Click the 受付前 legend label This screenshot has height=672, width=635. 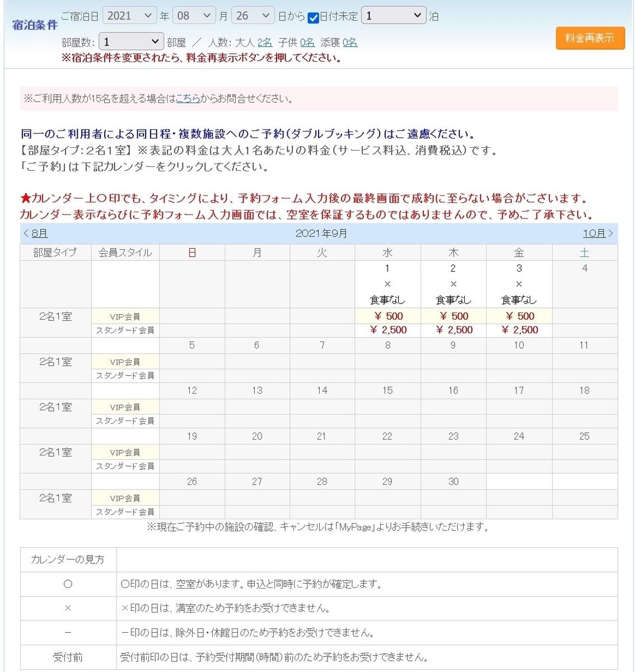68,657
